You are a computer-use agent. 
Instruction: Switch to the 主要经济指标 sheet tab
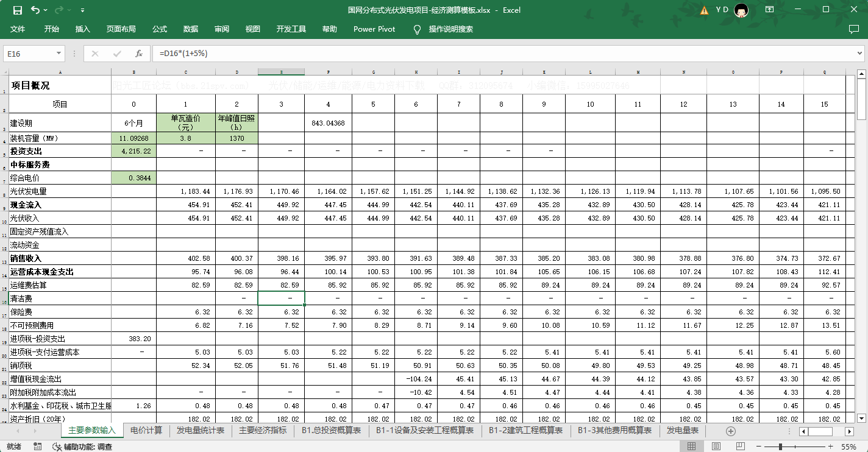[263, 431]
